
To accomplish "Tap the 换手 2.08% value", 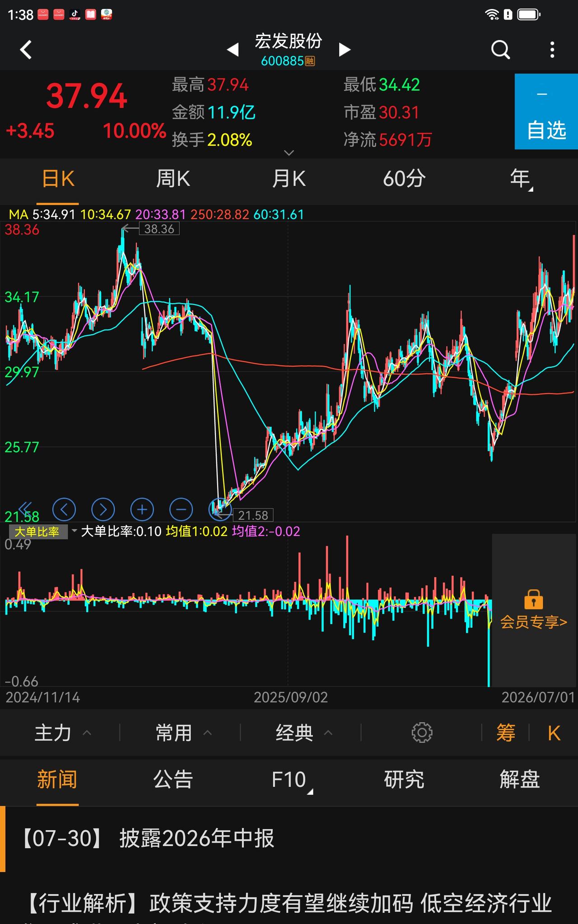I will click(x=212, y=139).
